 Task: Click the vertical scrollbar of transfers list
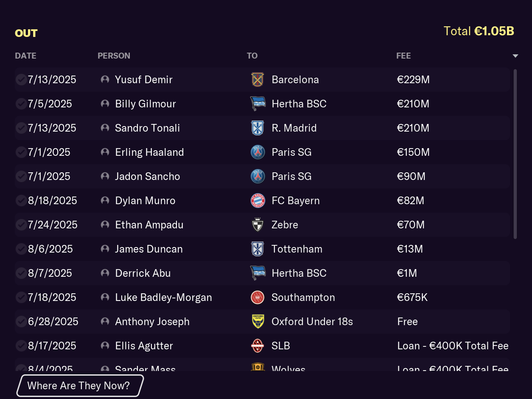[515, 154]
